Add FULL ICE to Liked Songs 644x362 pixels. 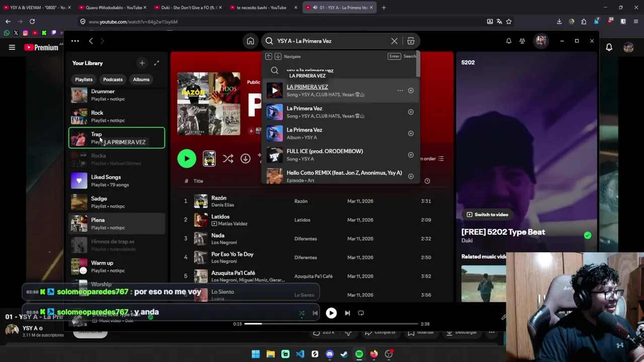pyautogui.click(x=411, y=155)
